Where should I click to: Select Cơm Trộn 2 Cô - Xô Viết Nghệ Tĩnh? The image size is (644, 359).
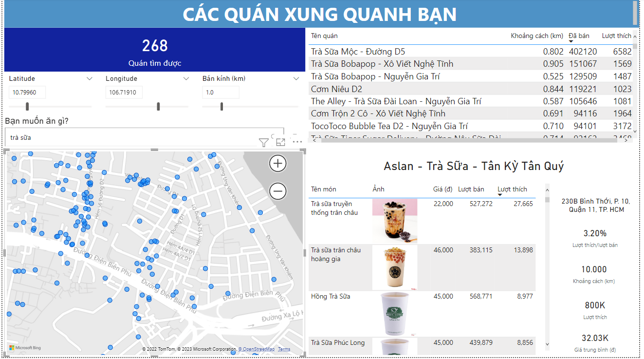(x=470, y=113)
